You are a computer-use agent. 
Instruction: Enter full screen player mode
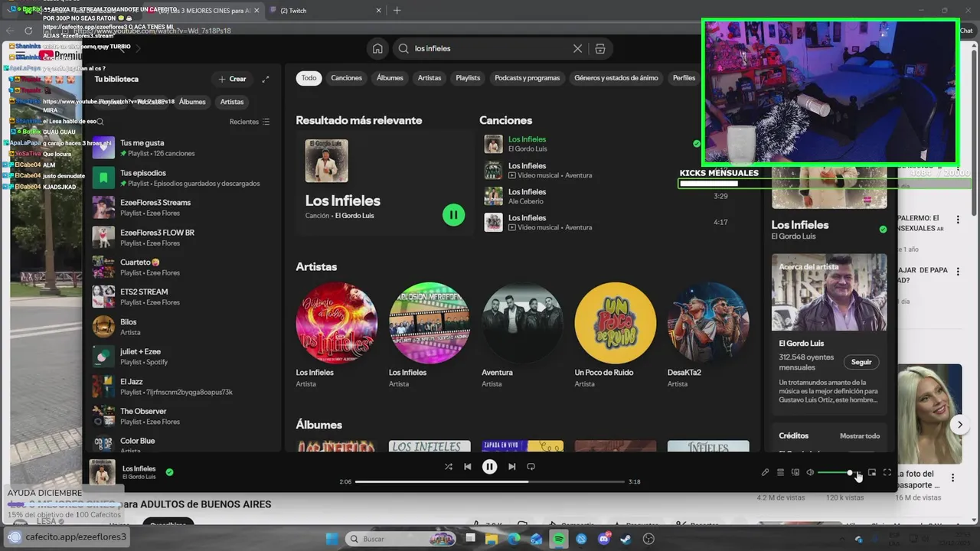[887, 472]
